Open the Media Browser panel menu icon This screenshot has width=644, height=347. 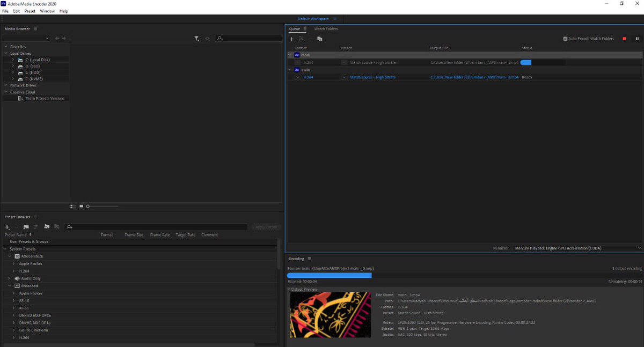(35, 29)
